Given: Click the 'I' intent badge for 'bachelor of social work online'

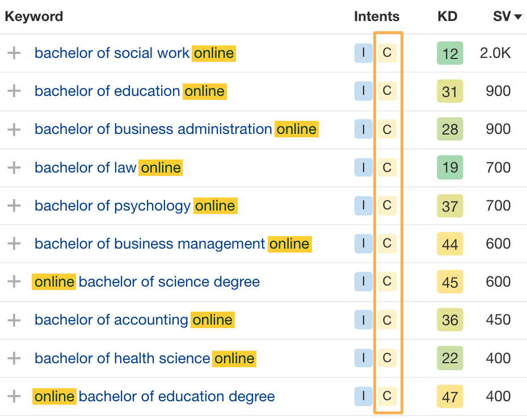Looking at the screenshot, I should (x=363, y=53).
